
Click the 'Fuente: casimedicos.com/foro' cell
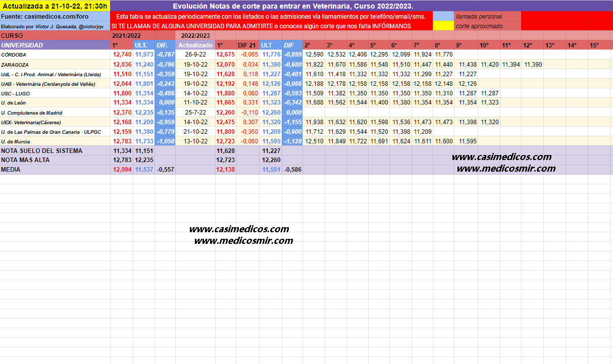(x=55, y=17)
